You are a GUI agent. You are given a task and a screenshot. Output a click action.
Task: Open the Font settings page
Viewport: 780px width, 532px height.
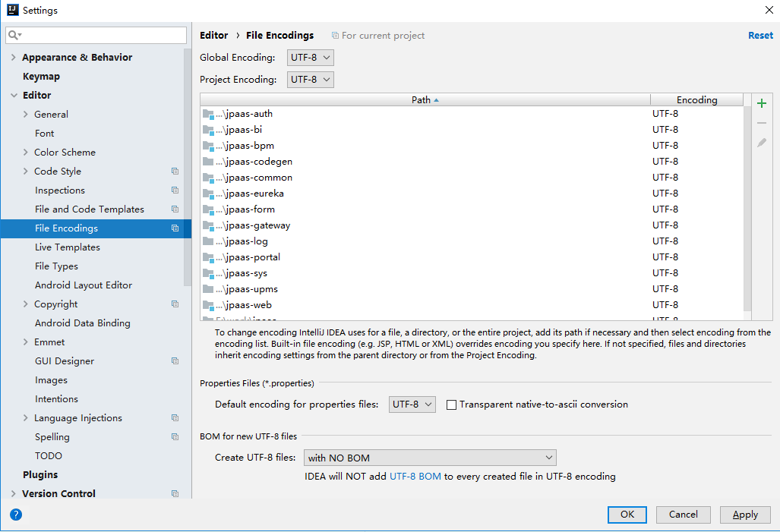(44, 134)
